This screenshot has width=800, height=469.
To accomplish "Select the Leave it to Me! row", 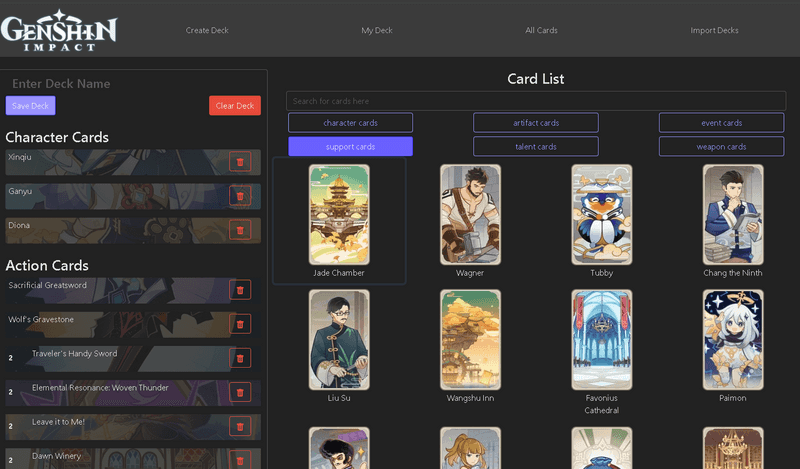I will (133, 427).
